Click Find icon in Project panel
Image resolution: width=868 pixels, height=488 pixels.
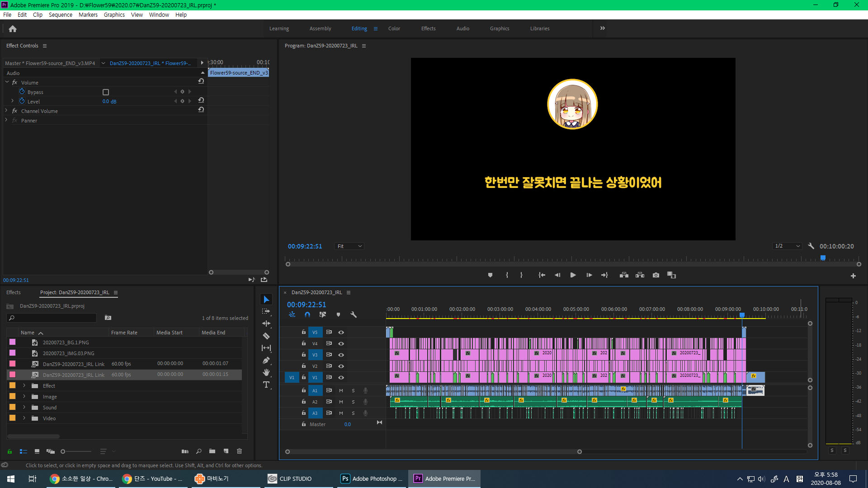(x=199, y=451)
